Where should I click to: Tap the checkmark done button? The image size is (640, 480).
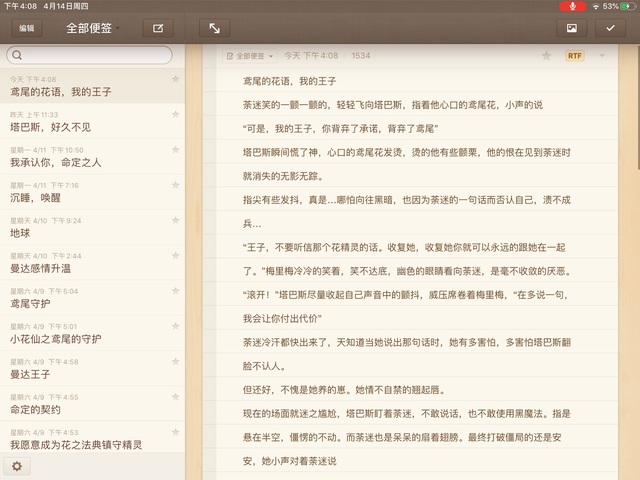[x=610, y=29]
